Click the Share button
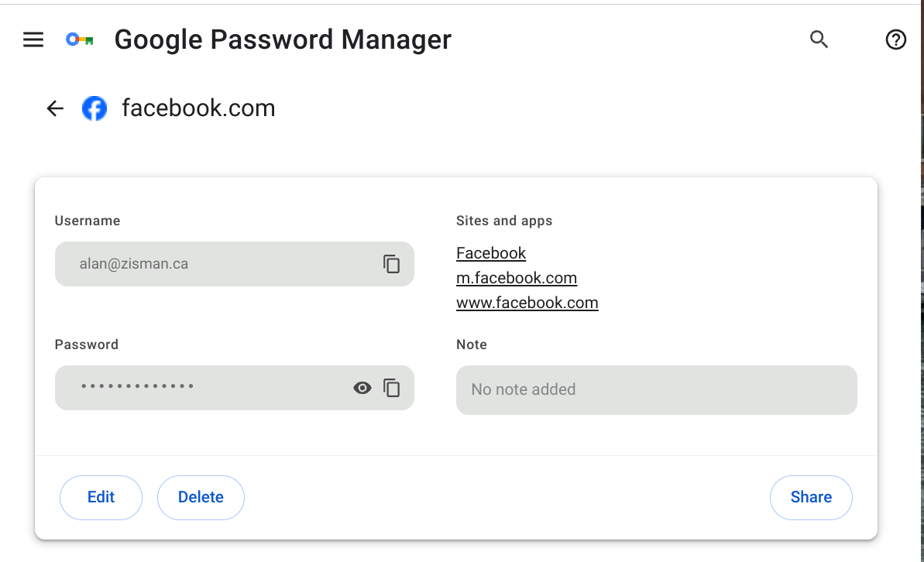 811,497
